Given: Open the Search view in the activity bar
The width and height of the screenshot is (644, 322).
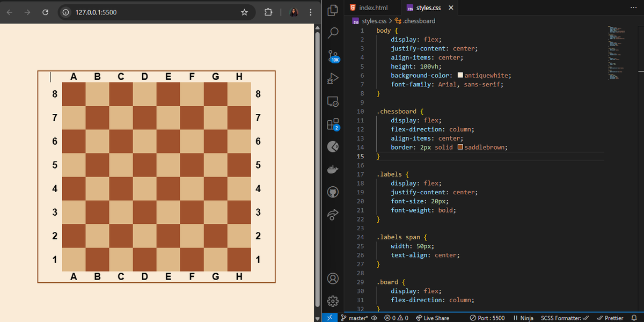Looking at the screenshot, I should 333,32.
